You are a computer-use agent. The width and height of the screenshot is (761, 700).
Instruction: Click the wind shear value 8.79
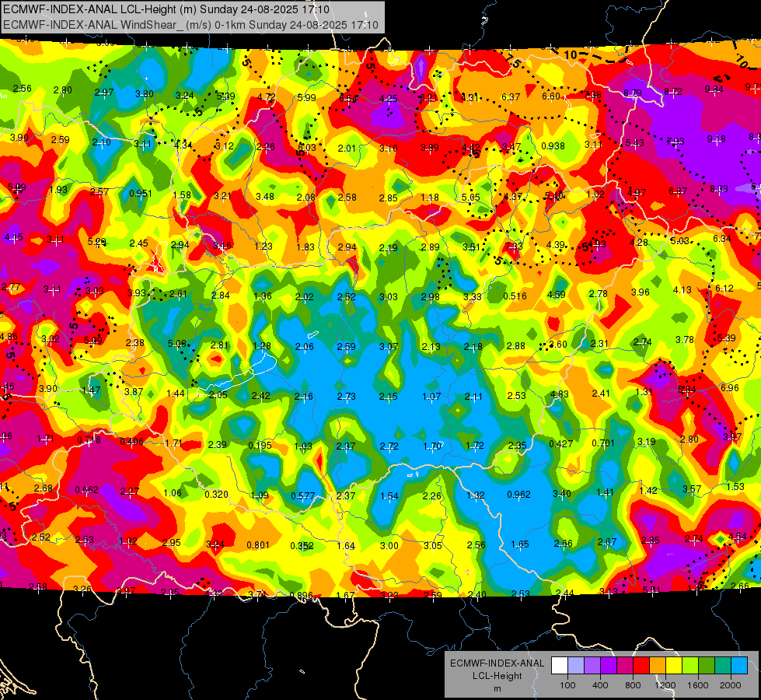pos(633,93)
